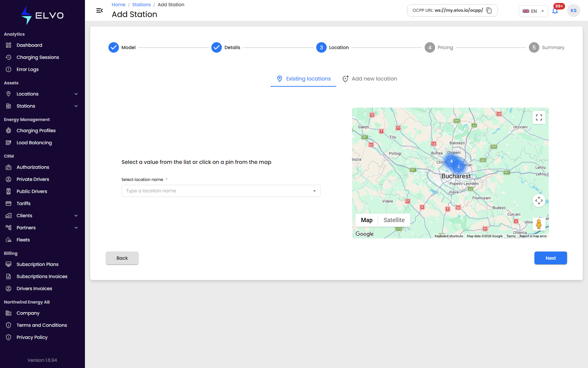This screenshot has width=588, height=368.
Task: Go to the Details step
Action: coord(226,47)
